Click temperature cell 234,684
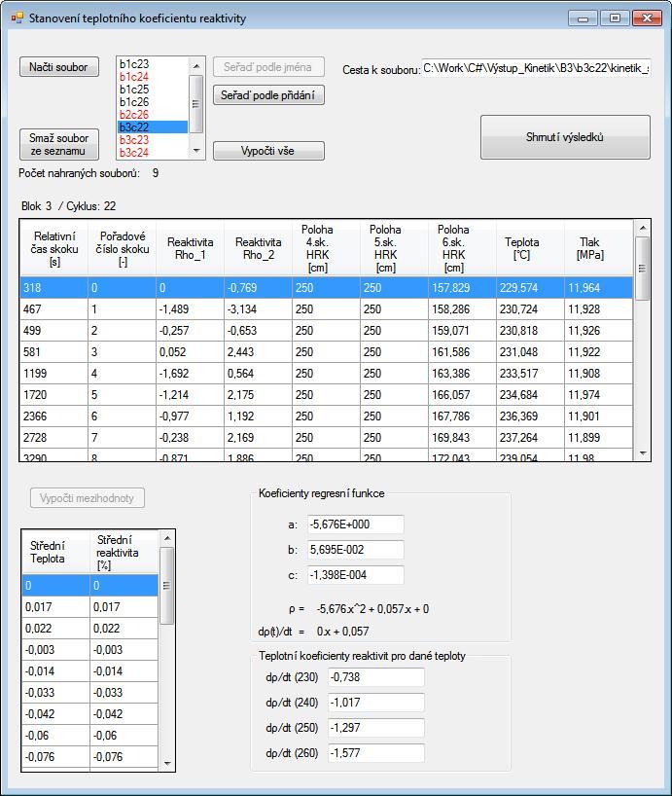The width and height of the screenshot is (672, 796). click(530, 394)
